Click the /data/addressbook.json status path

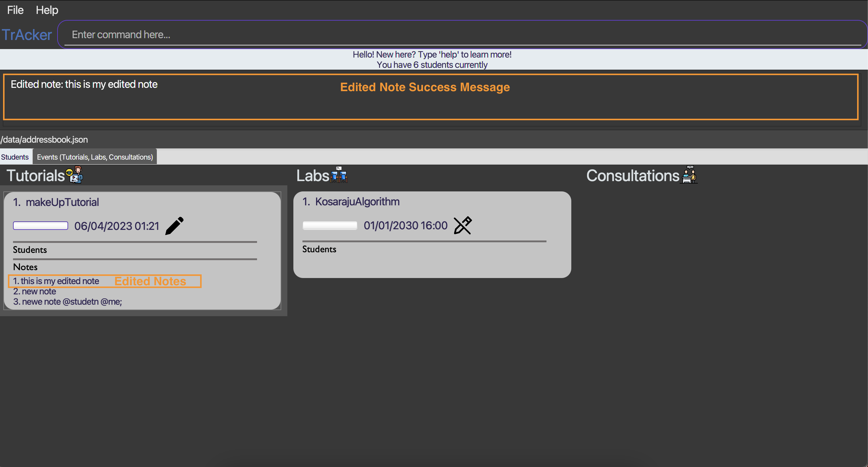pos(44,140)
